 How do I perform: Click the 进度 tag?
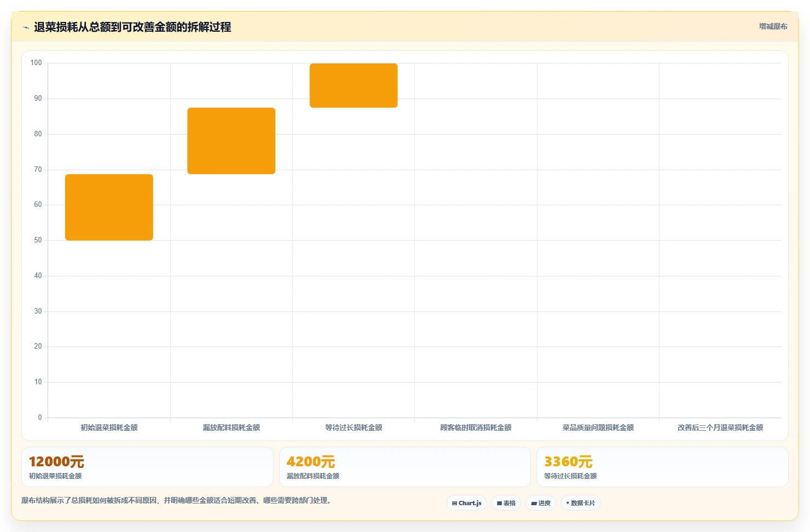(x=541, y=503)
